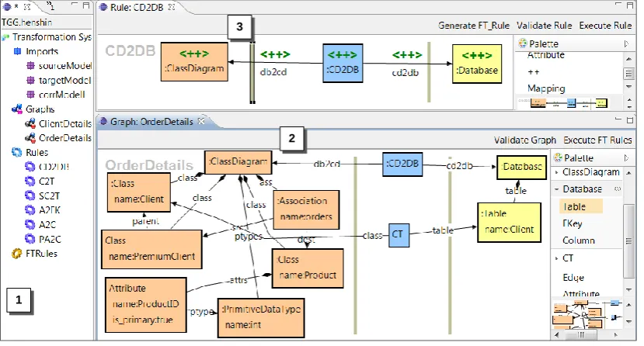The height and width of the screenshot is (346, 644).
Task: Minimize the Rule CD2DB editor pane
Action: point(618,5)
